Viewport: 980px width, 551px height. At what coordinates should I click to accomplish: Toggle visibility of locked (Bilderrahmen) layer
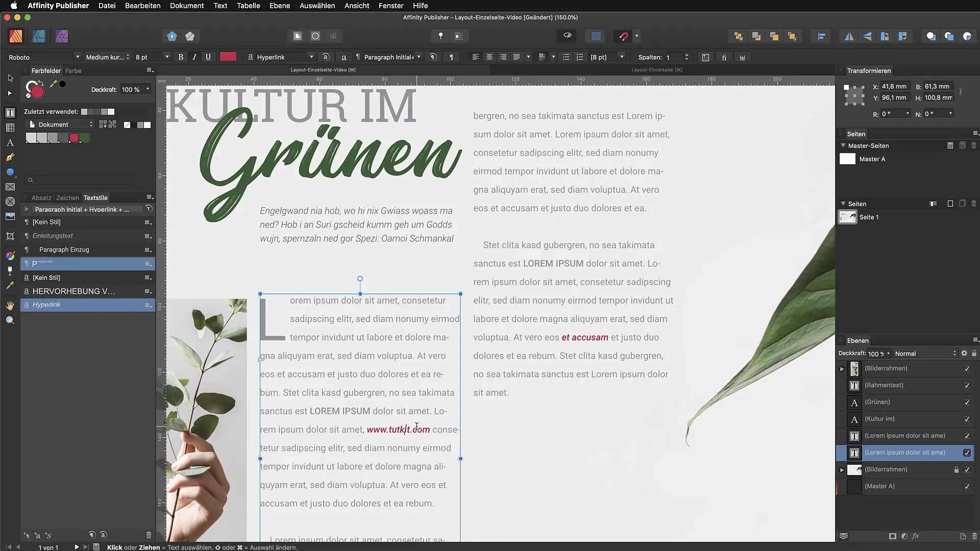[967, 469]
